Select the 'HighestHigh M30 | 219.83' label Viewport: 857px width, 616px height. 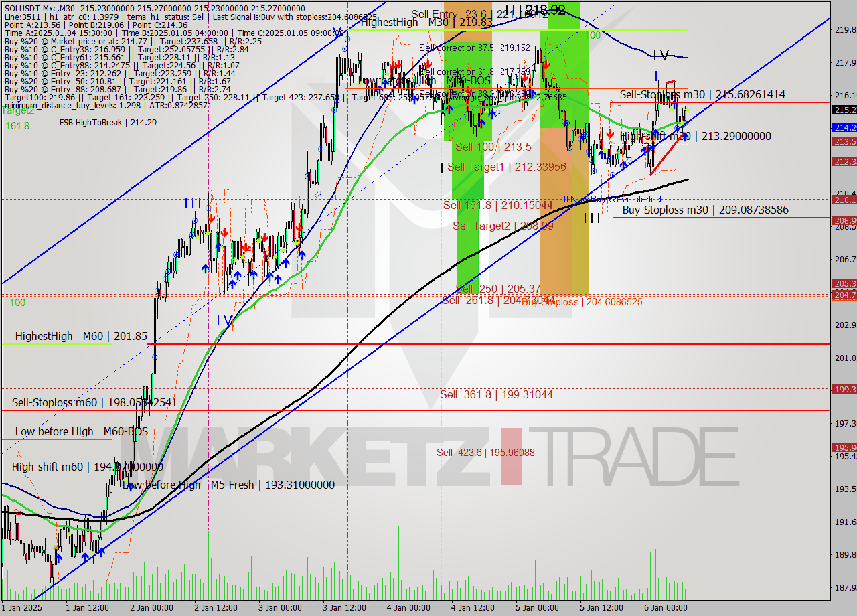[426, 22]
